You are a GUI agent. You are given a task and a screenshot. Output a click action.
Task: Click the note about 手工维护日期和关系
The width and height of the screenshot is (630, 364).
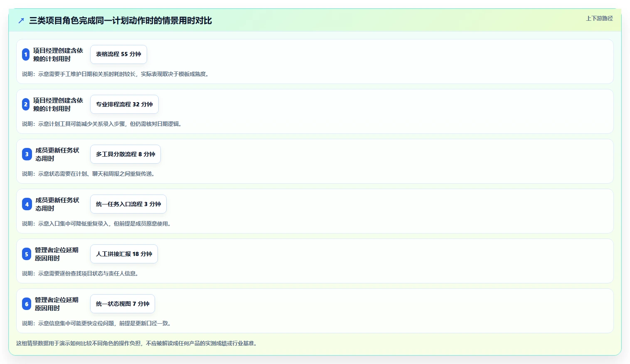[116, 74]
